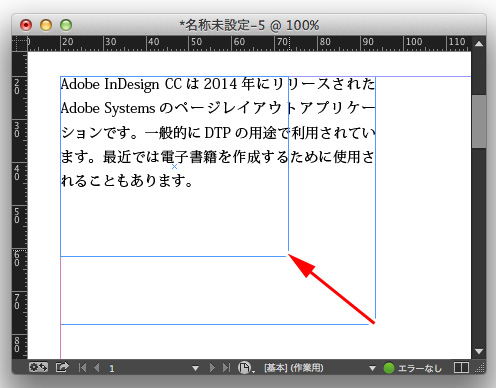Click the vertical scrollbar up arrow
Viewport: 496px width, 388px height.
pyautogui.click(x=479, y=44)
